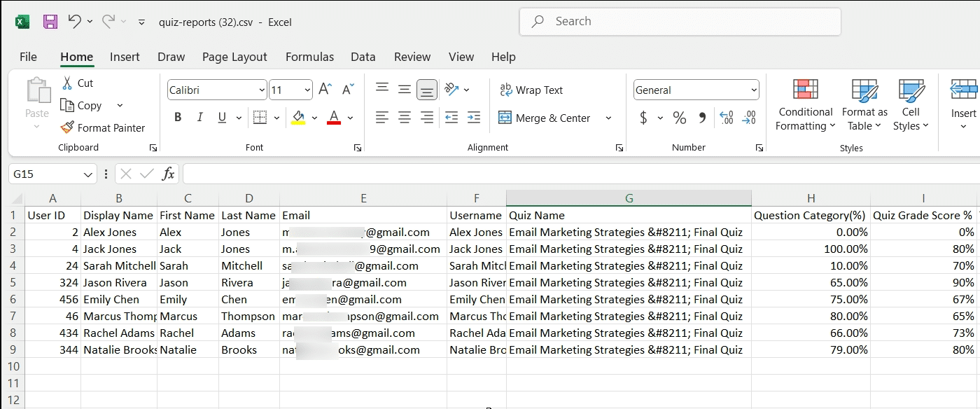The image size is (980, 409).
Task: Switch to the Draw tab
Action: coord(171,57)
